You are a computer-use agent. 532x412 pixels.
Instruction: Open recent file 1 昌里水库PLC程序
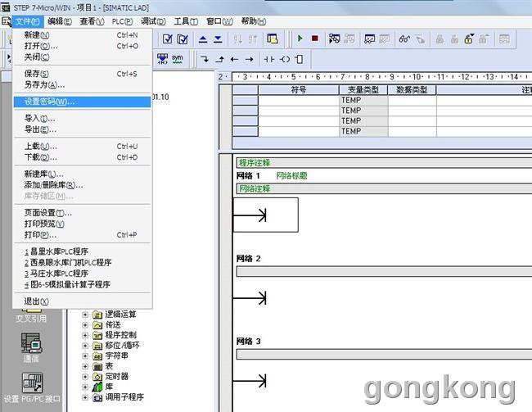(x=82, y=251)
